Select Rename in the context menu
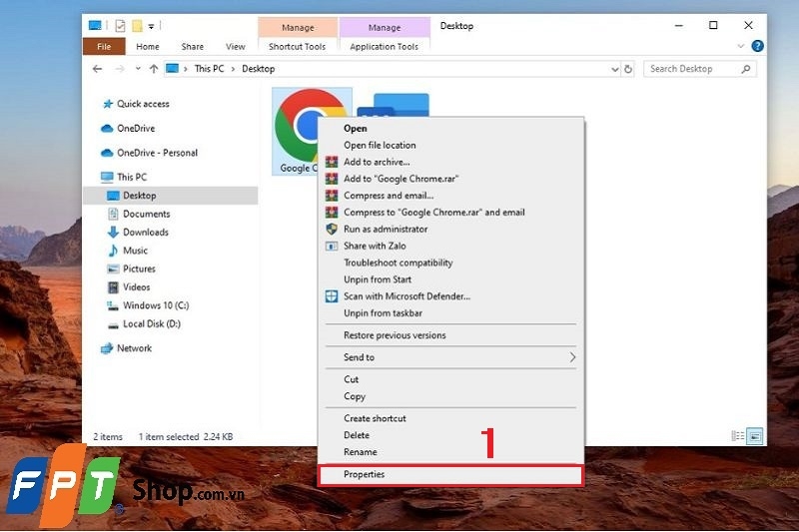 (450, 452)
